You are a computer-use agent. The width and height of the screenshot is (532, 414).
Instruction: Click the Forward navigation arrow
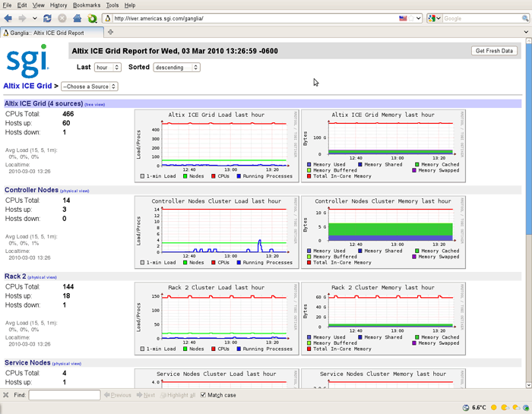[22, 18]
